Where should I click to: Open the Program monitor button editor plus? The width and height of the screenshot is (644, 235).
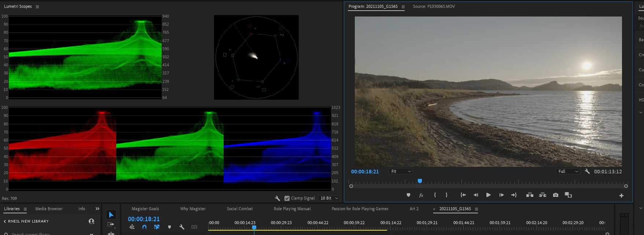(621, 196)
